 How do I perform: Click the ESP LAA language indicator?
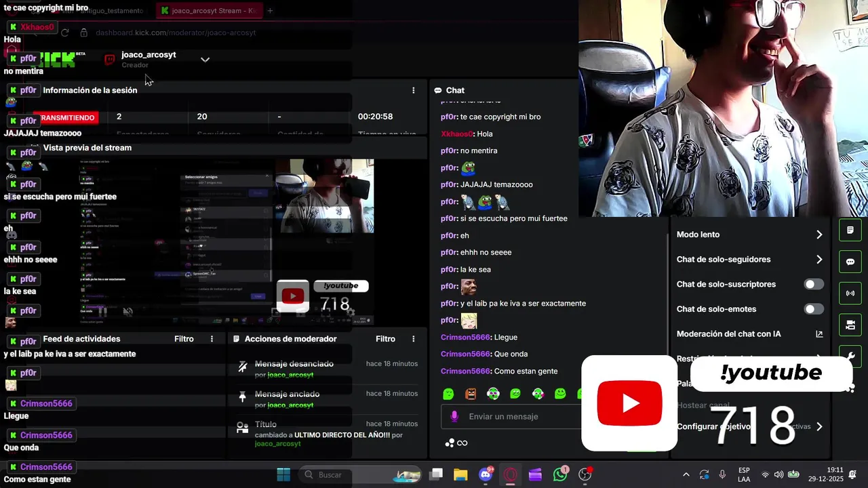(744, 474)
